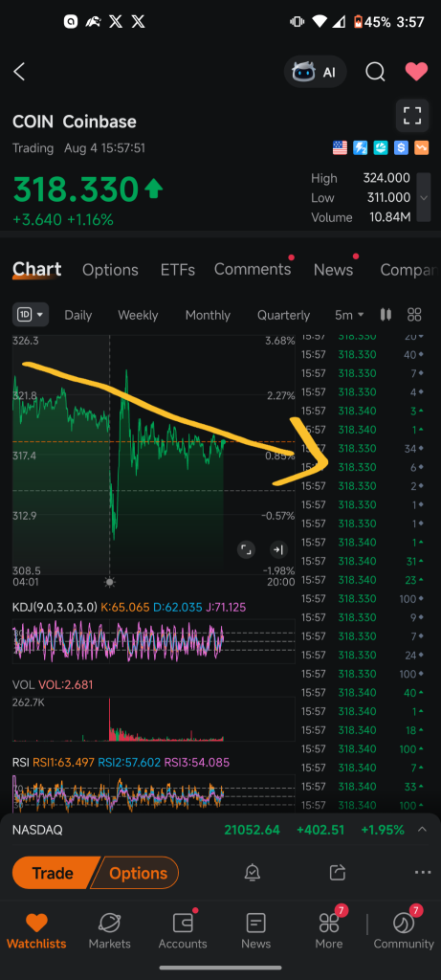Tap the jump-to-latest arrow icon in chart
The image size is (441, 980).
click(278, 549)
